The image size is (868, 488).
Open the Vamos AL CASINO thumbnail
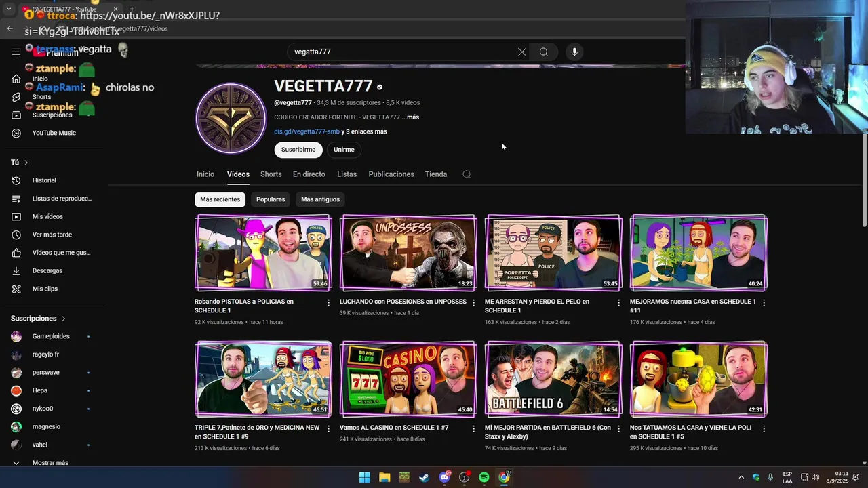pyautogui.click(x=408, y=379)
